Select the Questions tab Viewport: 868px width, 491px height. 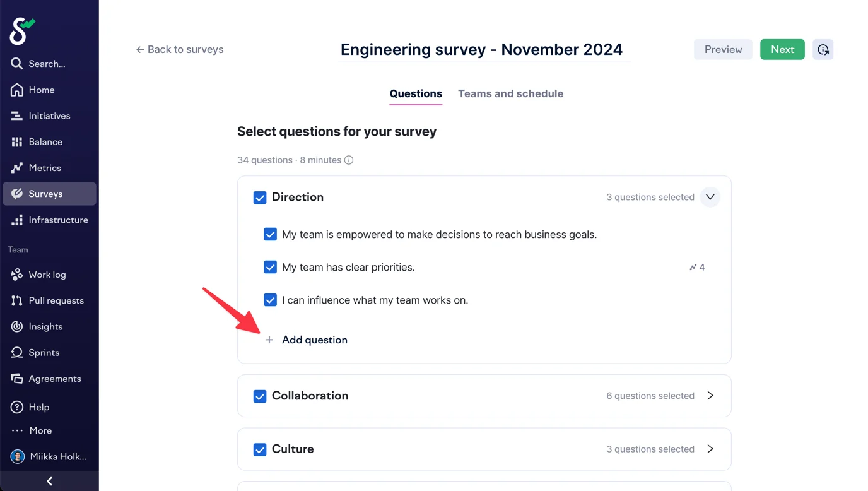[x=416, y=94]
